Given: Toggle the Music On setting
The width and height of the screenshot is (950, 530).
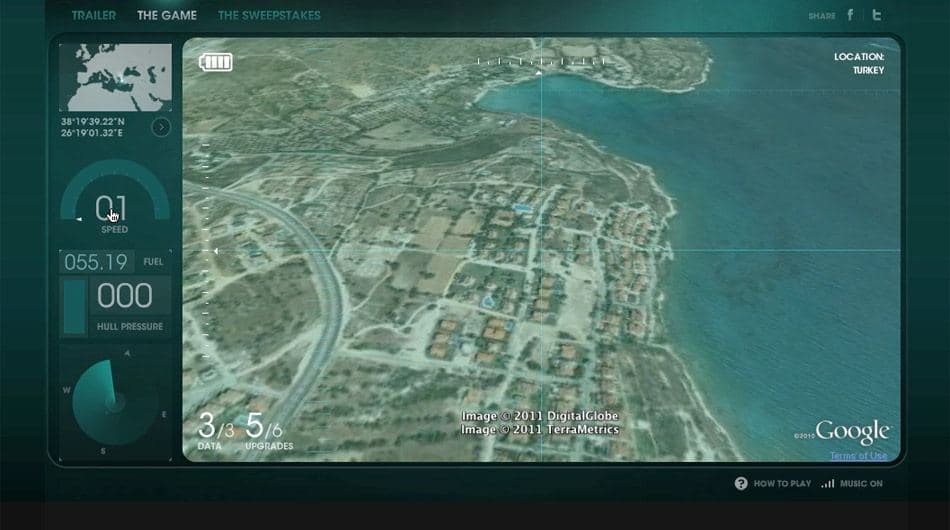Looking at the screenshot, I should [861, 483].
